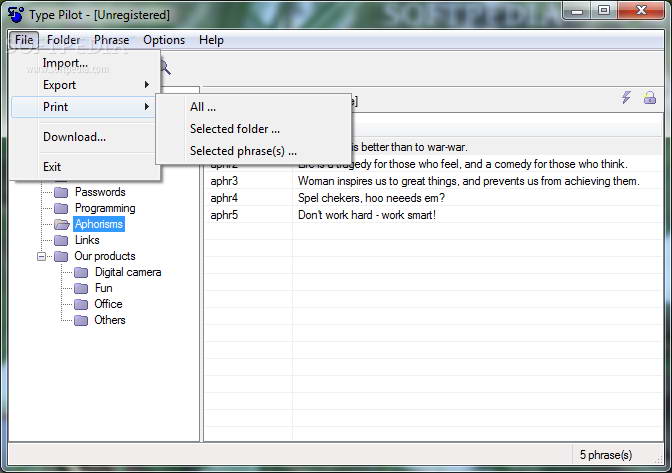Open the Folder menu
This screenshot has height=473, width=672.
(63, 40)
